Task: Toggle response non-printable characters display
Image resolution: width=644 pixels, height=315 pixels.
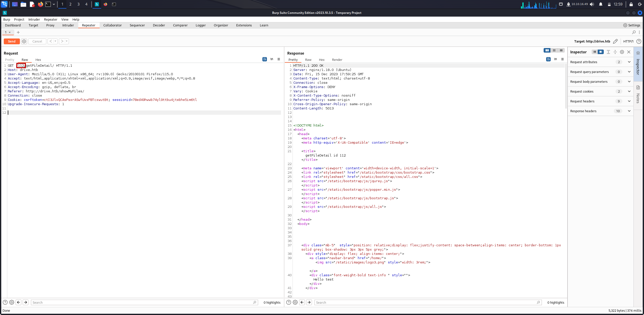Action: click(555, 59)
